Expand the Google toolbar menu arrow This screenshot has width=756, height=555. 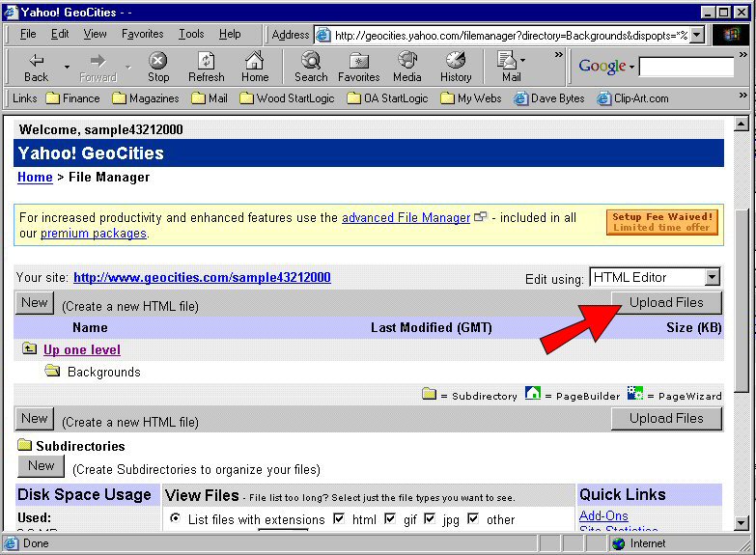click(631, 67)
